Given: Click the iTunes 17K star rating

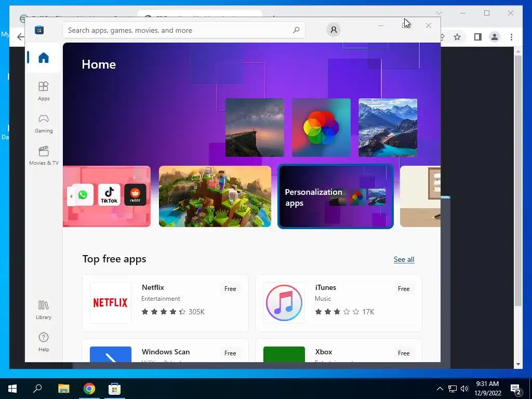Looking at the screenshot, I should tap(344, 312).
